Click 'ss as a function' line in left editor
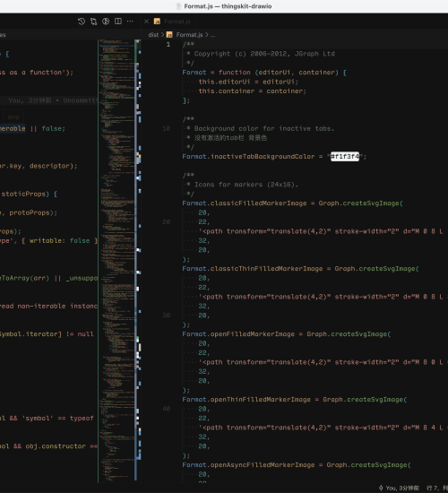 tap(37, 73)
